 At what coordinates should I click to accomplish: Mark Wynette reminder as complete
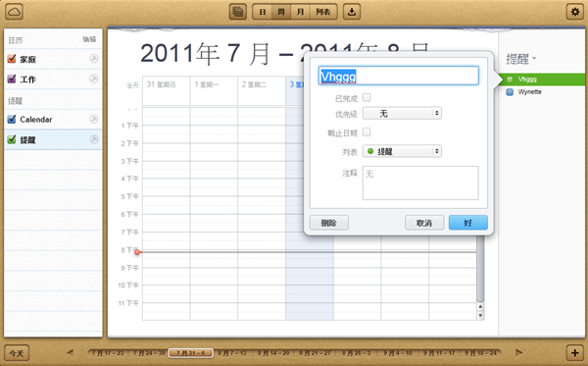(x=510, y=92)
